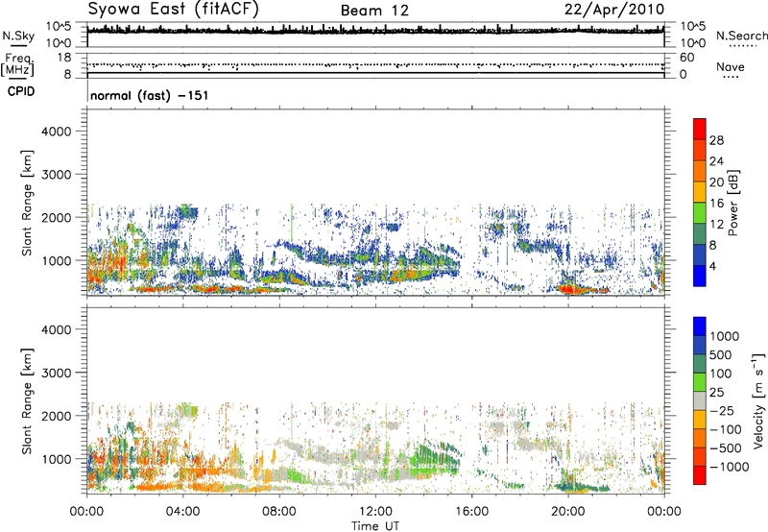This screenshot has height=532, width=768.
Task: Click the '18' frequency axis value
Action: pos(64,58)
